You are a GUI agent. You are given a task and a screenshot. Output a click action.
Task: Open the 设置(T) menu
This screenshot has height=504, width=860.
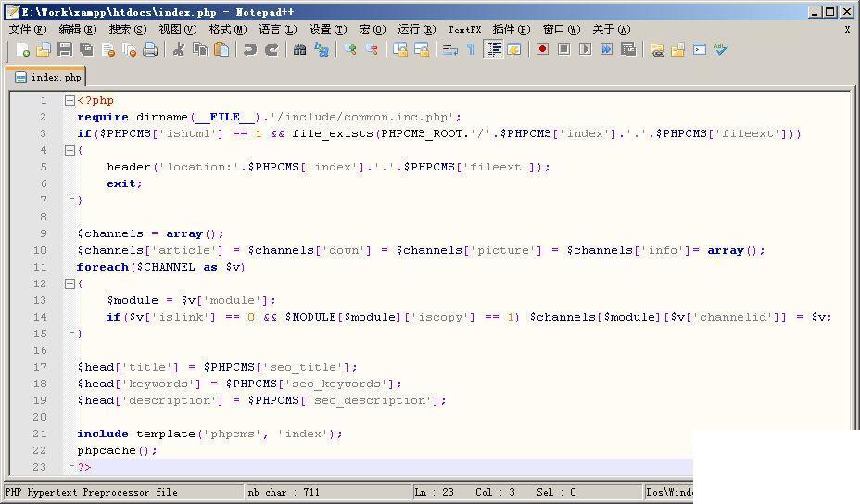coord(329,30)
